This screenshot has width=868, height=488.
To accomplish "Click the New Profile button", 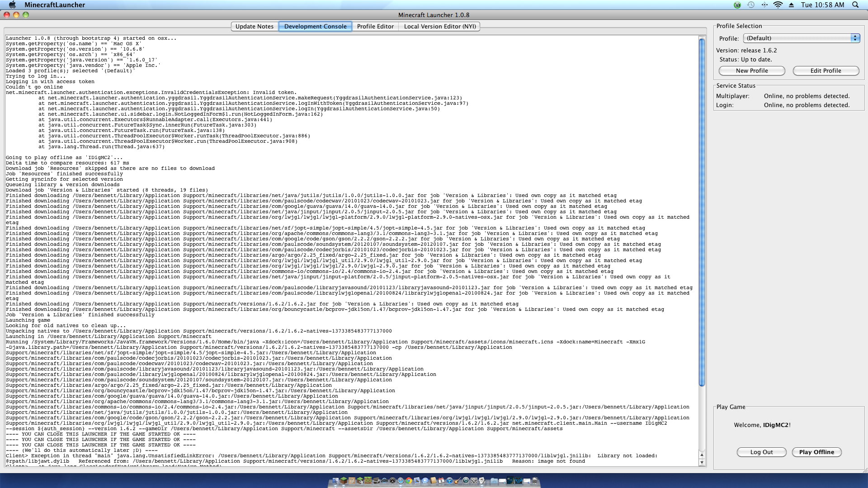I will tap(752, 70).
